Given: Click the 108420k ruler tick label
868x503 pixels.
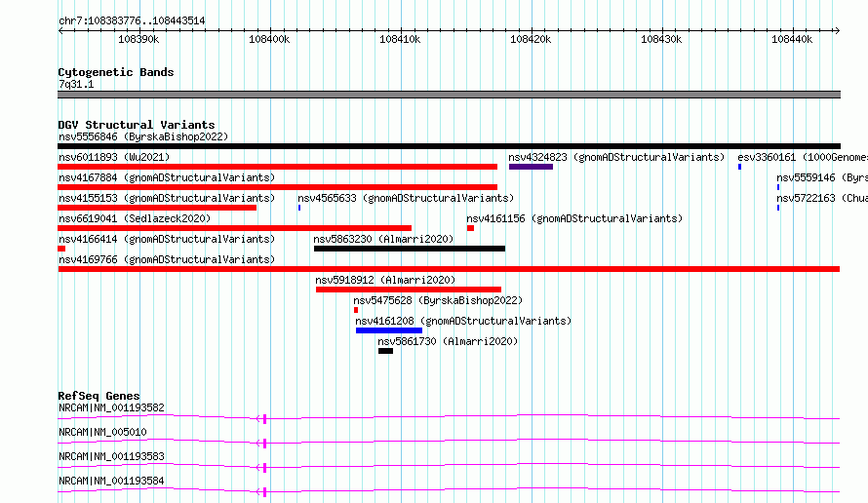Looking at the screenshot, I should [x=531, y=39].
